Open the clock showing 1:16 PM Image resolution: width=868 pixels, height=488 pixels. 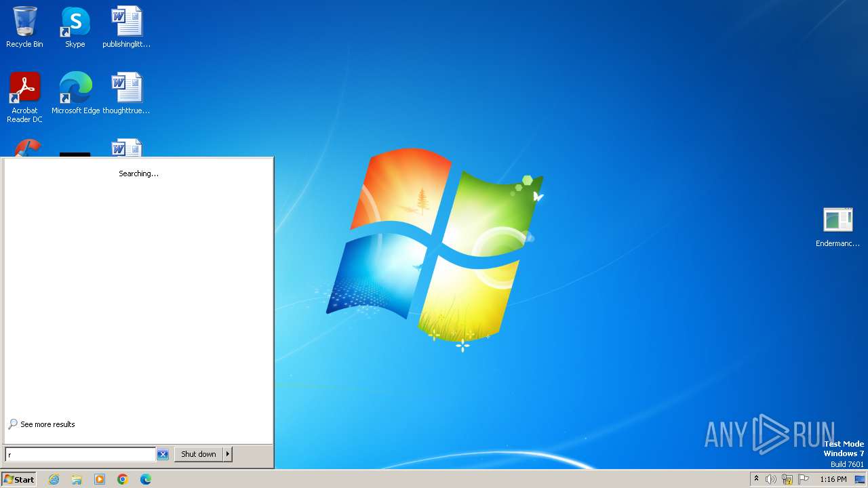(833, 479)
